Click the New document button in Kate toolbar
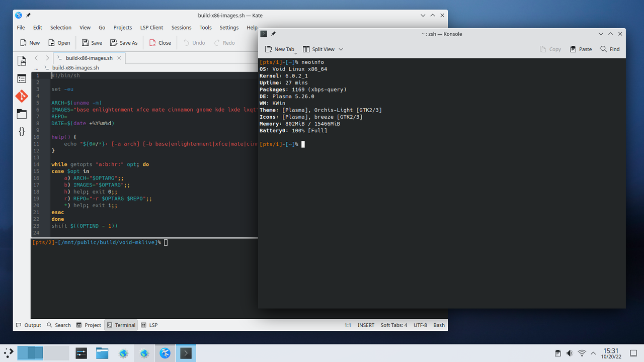The width and height of the screenshot is (644, 362). [x=30, y=43]
